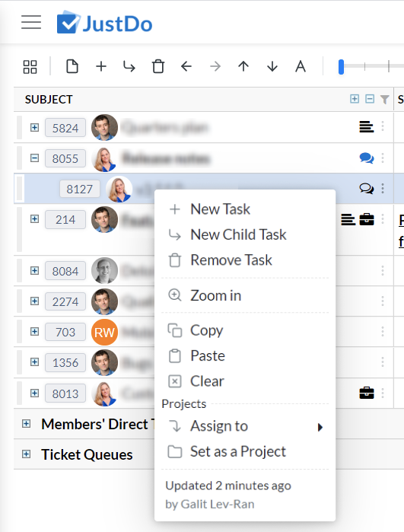Click the trash delete icon in toolbar

[x=158, y=66]
